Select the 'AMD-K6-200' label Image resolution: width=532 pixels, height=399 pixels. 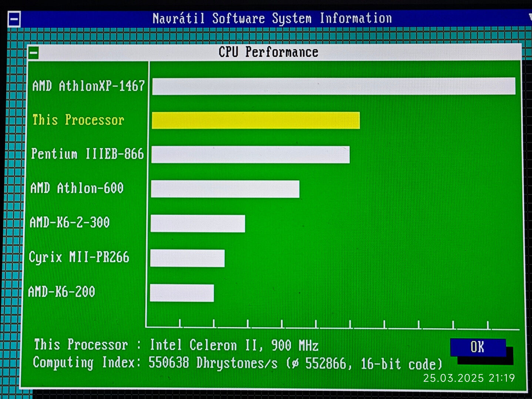pos(61,292)
